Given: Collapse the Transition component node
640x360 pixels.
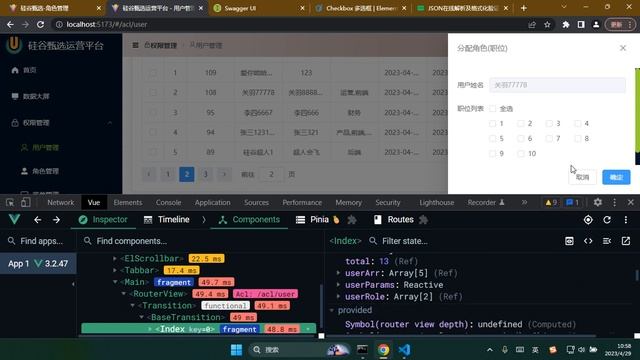Looking at the screenshot, I should point(132,305).
